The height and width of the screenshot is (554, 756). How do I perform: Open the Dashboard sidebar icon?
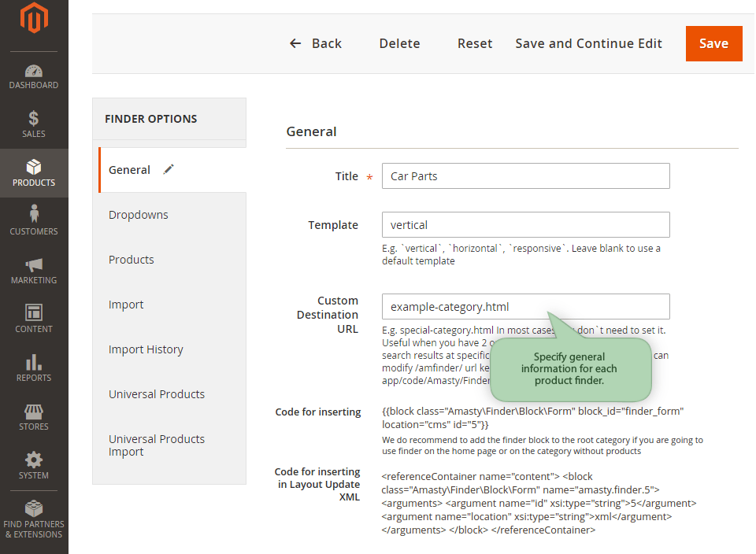tap(34, 72)
